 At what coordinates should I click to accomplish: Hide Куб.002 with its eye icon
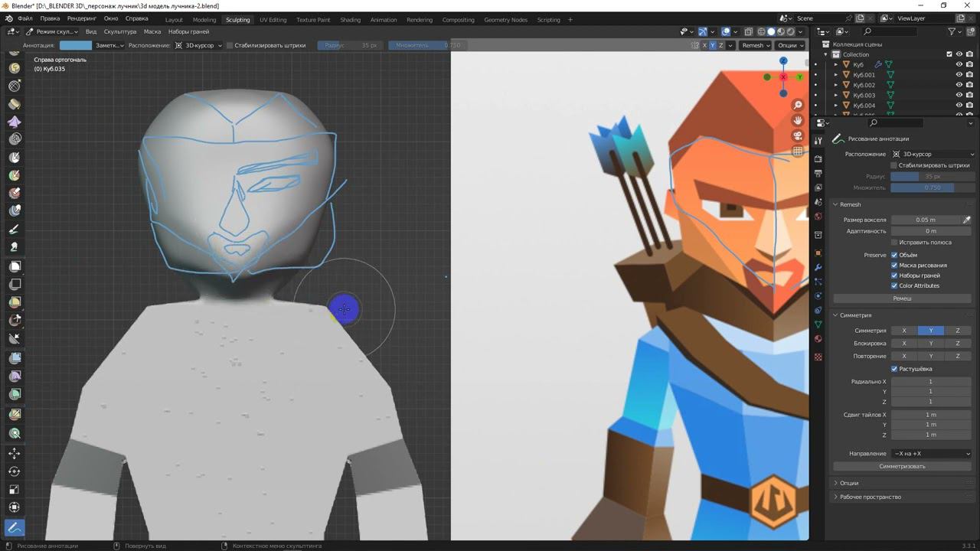tap(959, 85)
